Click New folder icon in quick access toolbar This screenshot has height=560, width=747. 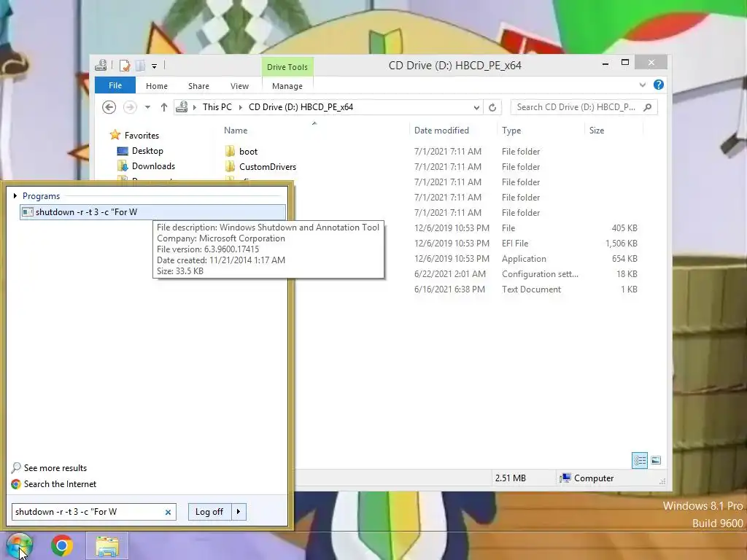(141, 65)
